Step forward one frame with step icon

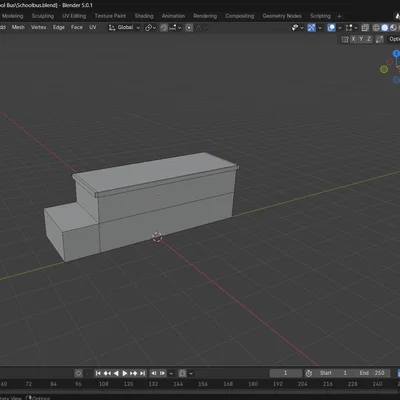click(x=162, y=373)
